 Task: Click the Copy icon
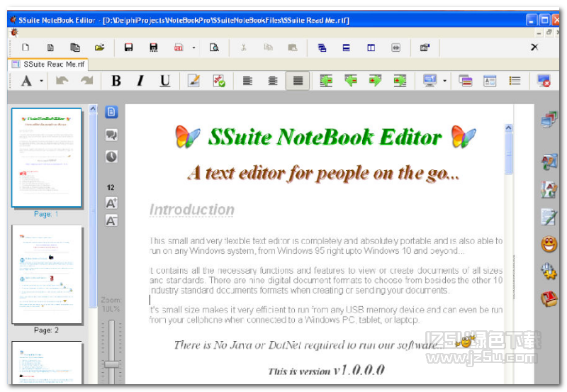(268, 47)
